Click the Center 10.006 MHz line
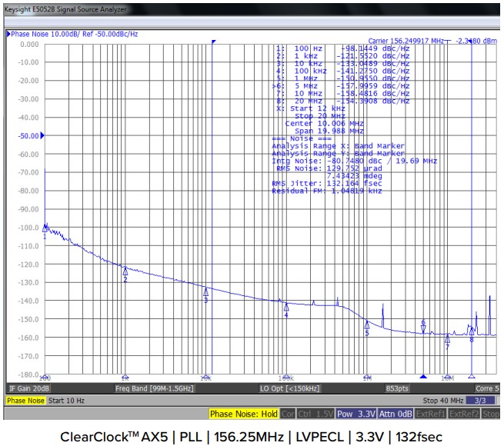 point(324,123)
